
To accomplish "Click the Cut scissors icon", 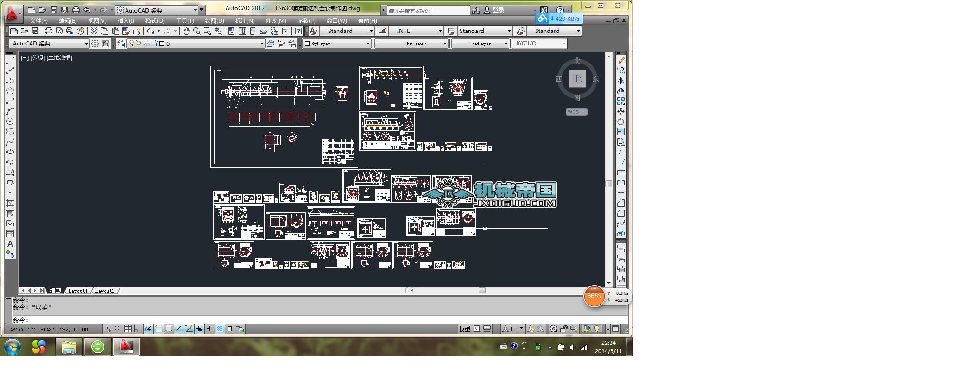I will [x=94, y=31].
